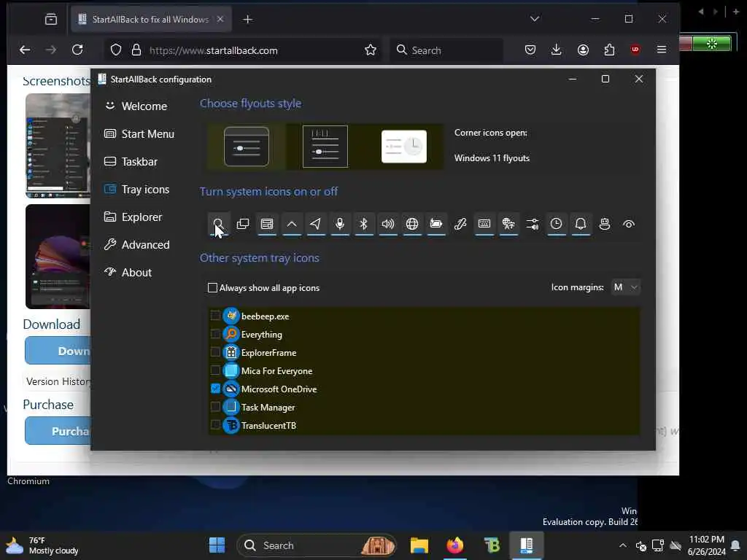Save to Pocket icon in Firefox
The height and width of the screenshot is (560, 747).
coord(530,50)
